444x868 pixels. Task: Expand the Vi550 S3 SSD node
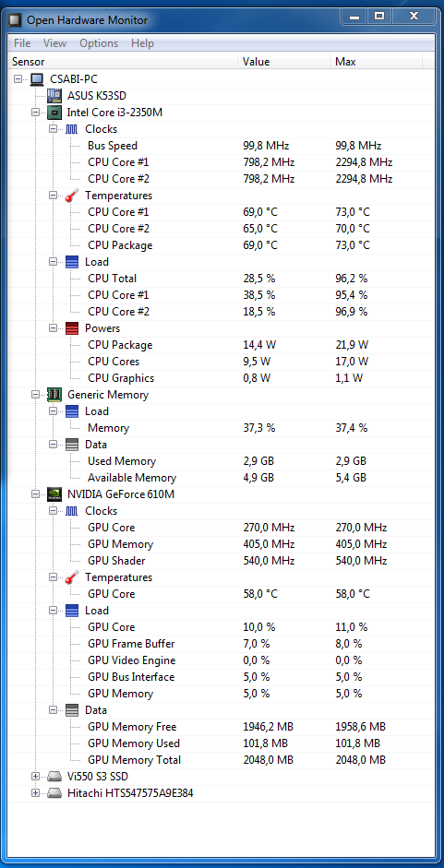[x=36, y=777]
